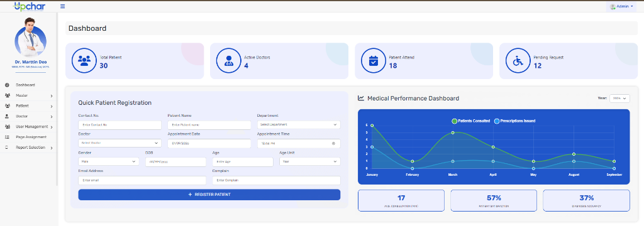Click the Appointment Time field
This screenshot has width=644, height=226.
coord(299,144)
